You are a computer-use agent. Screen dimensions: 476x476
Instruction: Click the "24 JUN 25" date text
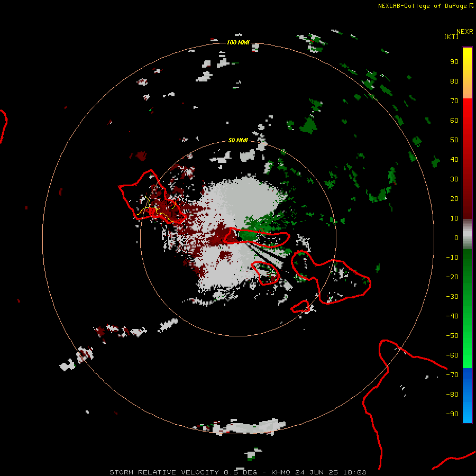(317, 472)
